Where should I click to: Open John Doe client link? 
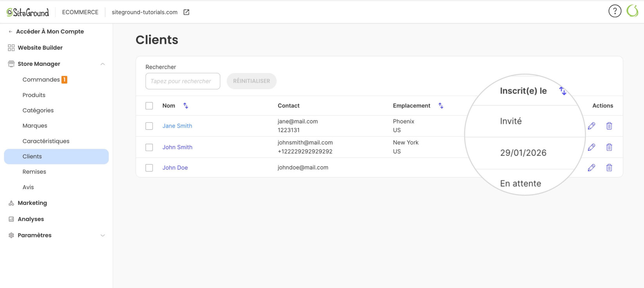pyautogui.click(x=175, y=168)
